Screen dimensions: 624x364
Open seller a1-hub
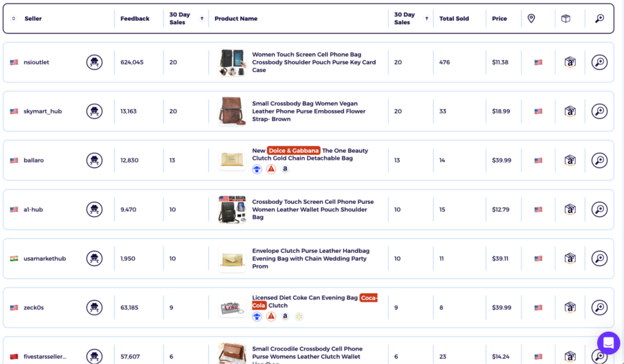pyautogui.click(x=33, y=209)
